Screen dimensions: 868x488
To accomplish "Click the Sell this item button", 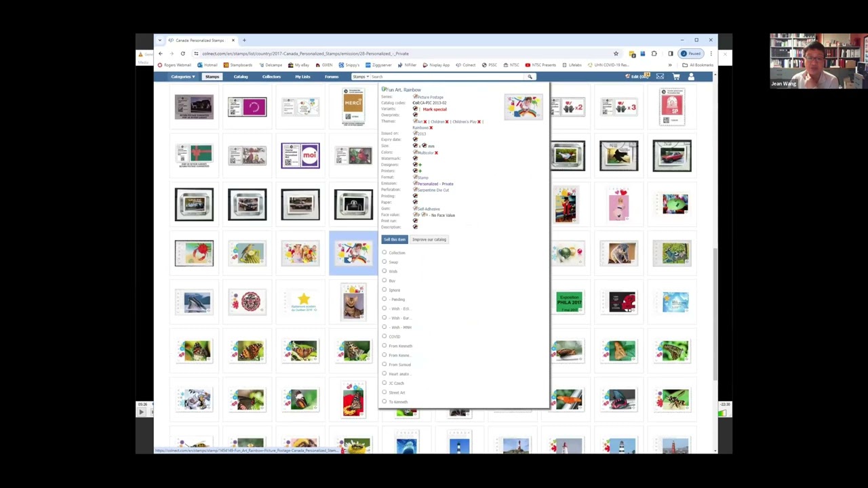I will (395, 239).
